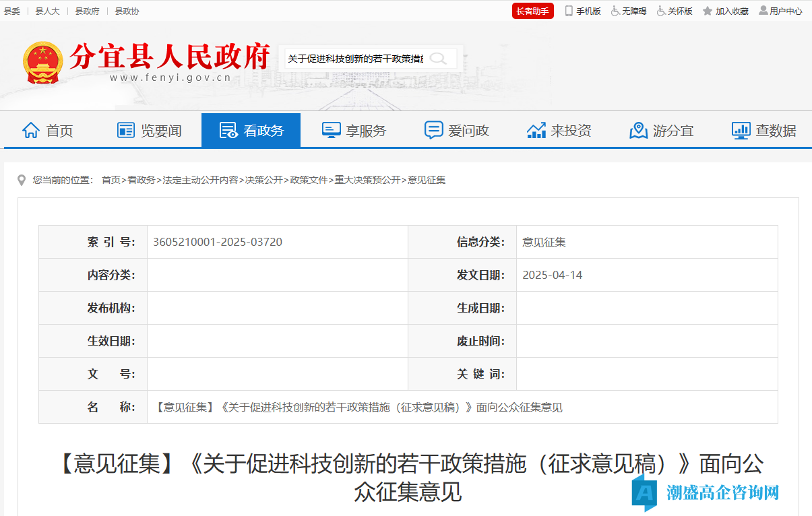Select the 看政务 navigation tab
This screenshot has height=516, width=812.
(251, 131)
